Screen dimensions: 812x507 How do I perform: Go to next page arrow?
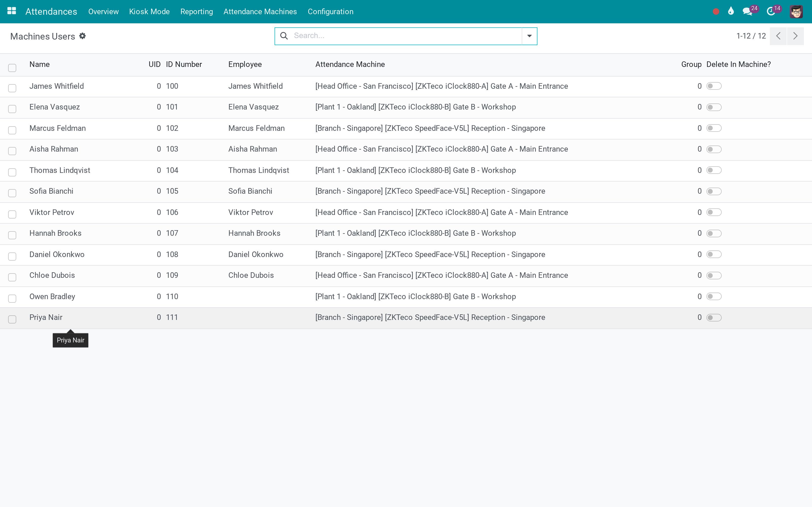[x=795, y=36]
